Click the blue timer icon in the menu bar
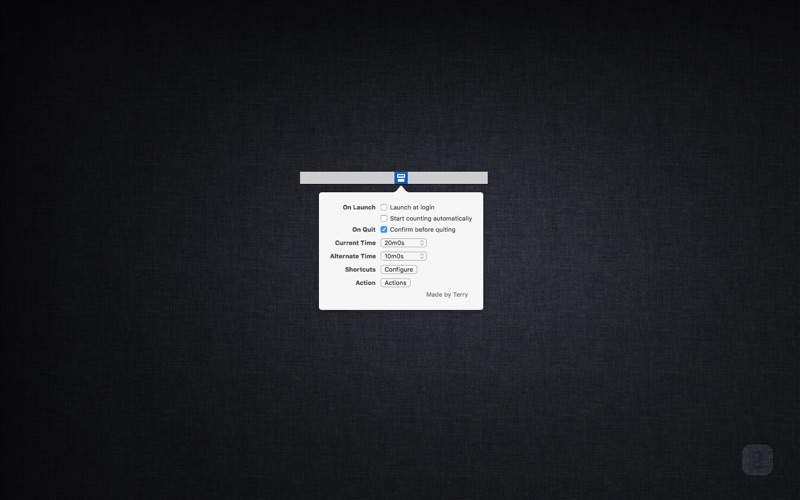 coord(401,178)
